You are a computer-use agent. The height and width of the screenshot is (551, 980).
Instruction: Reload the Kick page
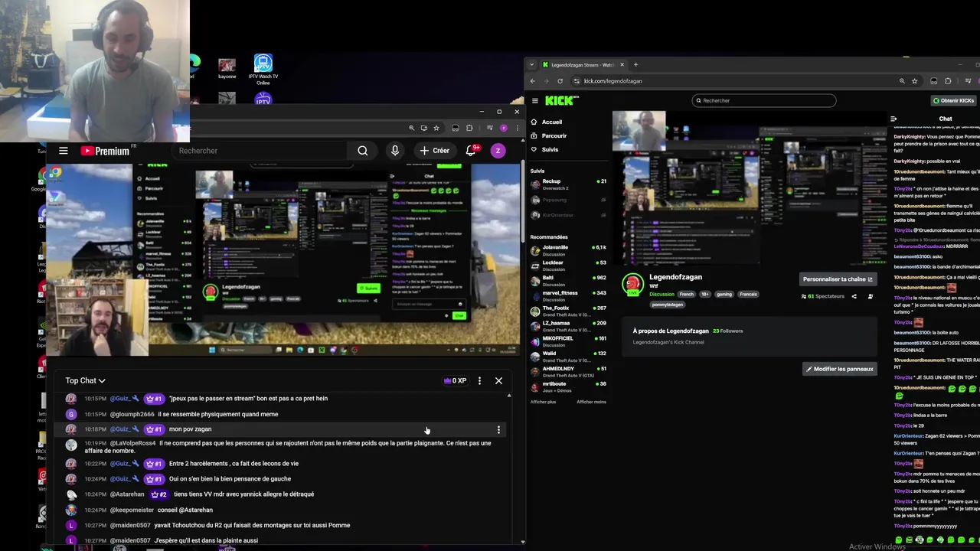pos(560,80)
